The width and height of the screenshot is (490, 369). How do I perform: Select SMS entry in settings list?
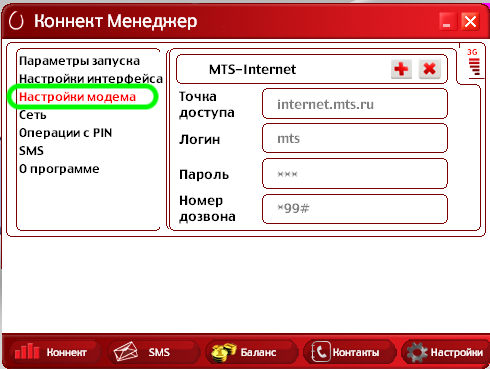pos(31,151)
